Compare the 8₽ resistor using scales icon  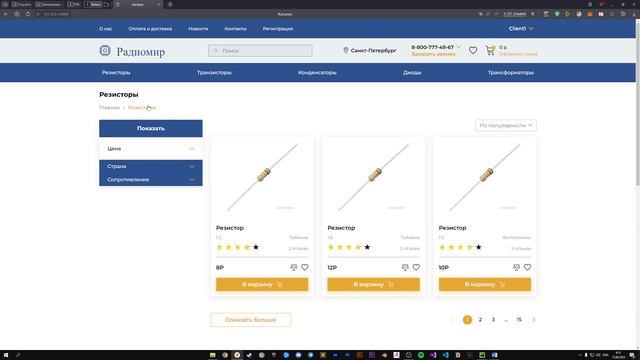(293, 267)
